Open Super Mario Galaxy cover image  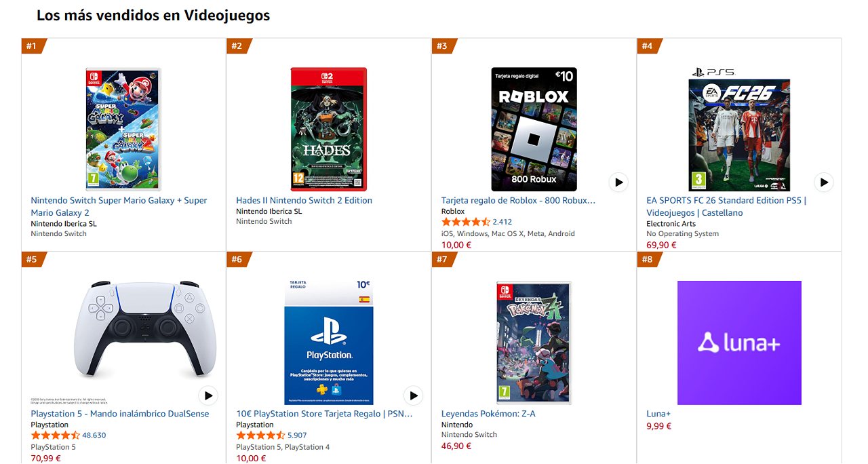[123, 129]
